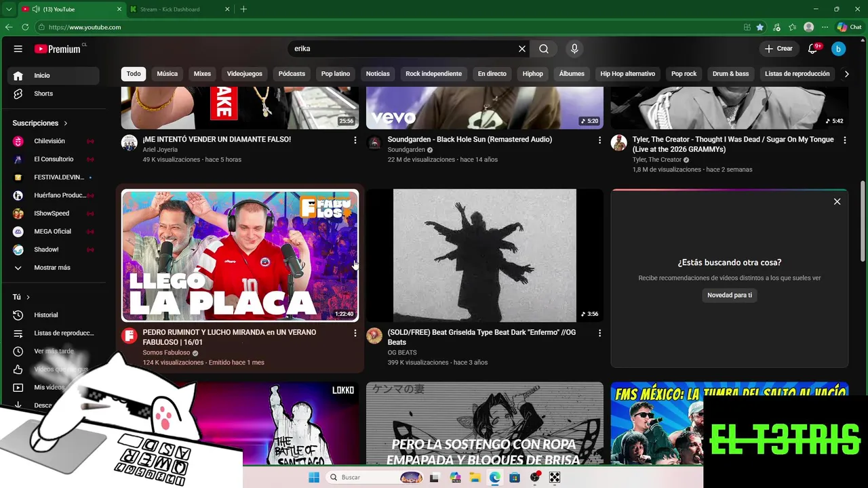Open OG BEATS channel avatar

pyautogui.click(x=374, y=335)
